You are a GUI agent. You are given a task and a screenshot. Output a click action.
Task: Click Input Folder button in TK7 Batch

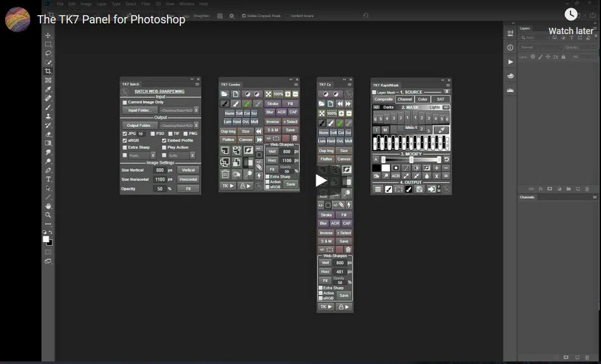(140, 110)
